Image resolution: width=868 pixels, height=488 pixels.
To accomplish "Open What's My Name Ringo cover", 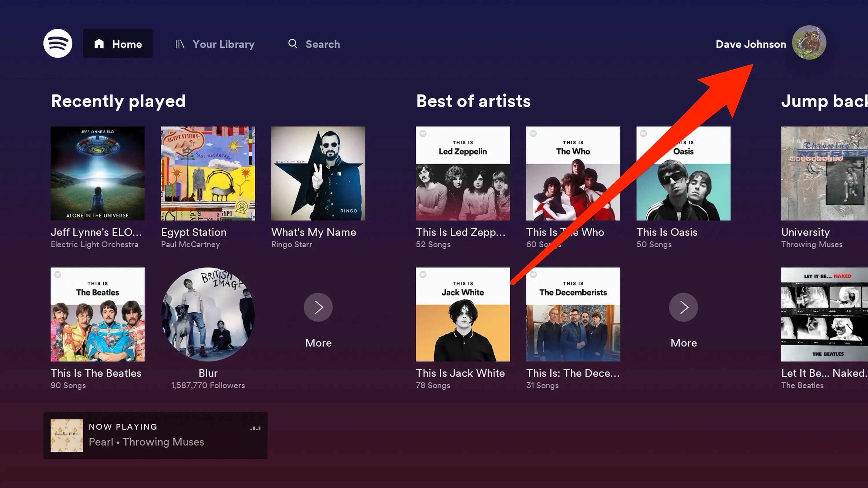I will [318, 174].
